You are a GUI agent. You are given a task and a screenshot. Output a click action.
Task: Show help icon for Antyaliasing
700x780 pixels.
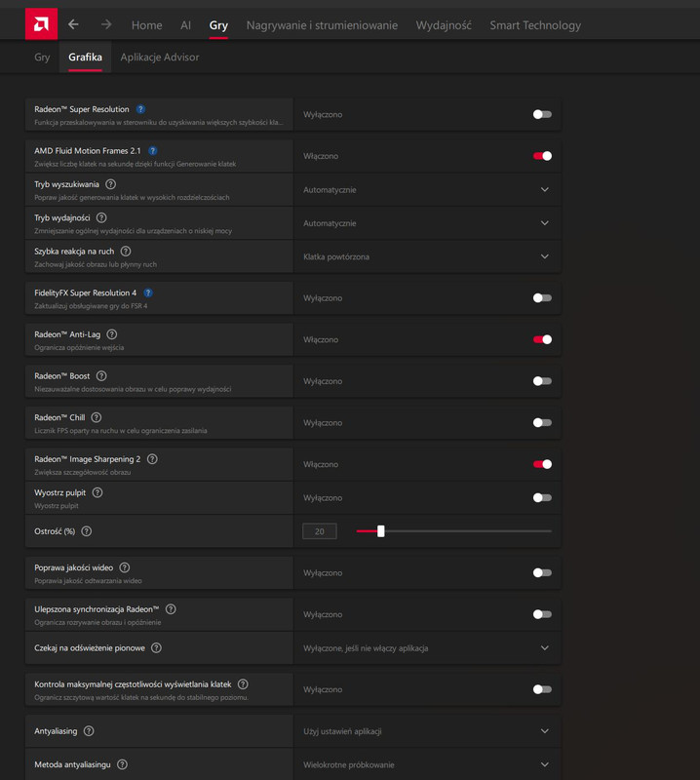[89, 730]
